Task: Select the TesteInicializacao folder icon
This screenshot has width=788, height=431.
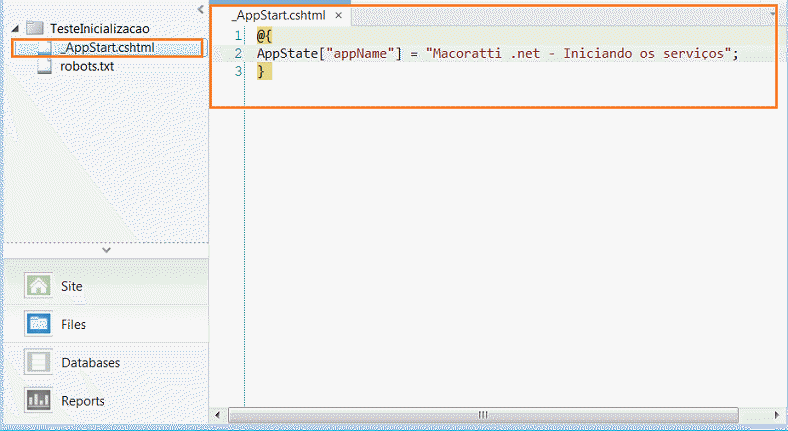Action: click(x=35, y=28)
